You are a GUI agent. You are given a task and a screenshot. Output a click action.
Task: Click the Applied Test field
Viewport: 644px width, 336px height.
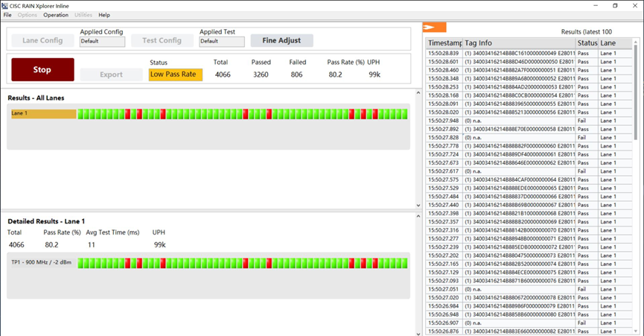(x=221, y=42)
